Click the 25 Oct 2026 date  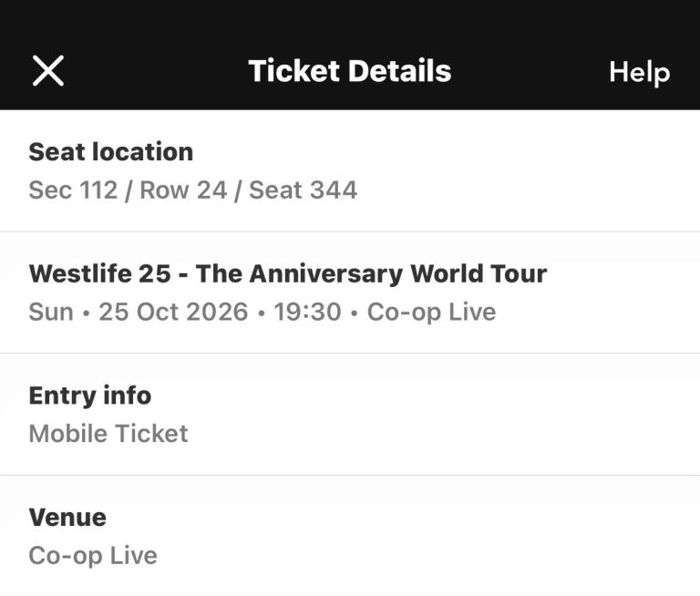tap(173, 312)
